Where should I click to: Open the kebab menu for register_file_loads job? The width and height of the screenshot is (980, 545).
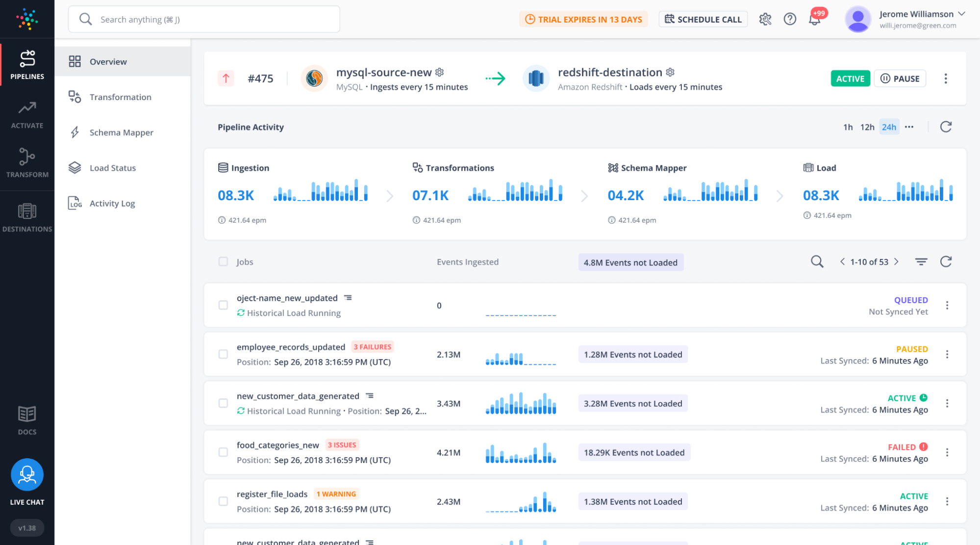pos(946,501)
